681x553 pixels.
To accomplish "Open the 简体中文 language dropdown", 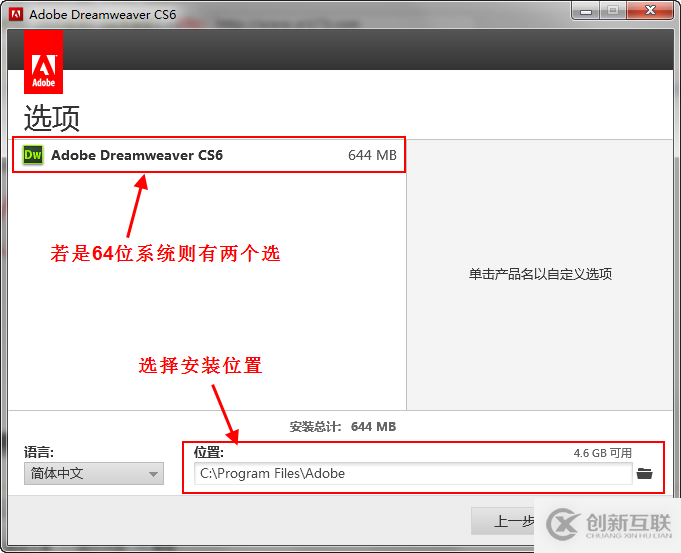I will click(94, 474).
